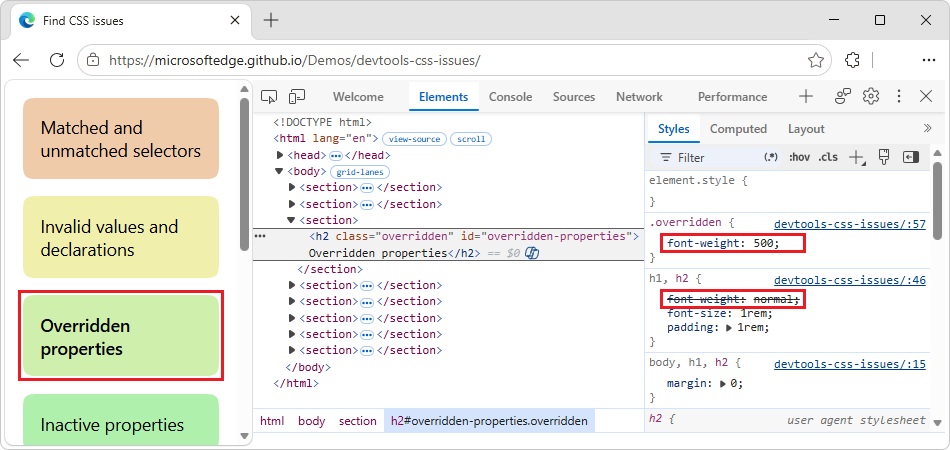The width and height of the screenshot is (950, 450).
Task: Click the grid-lanes badge on body
Action: coord(360,172)
